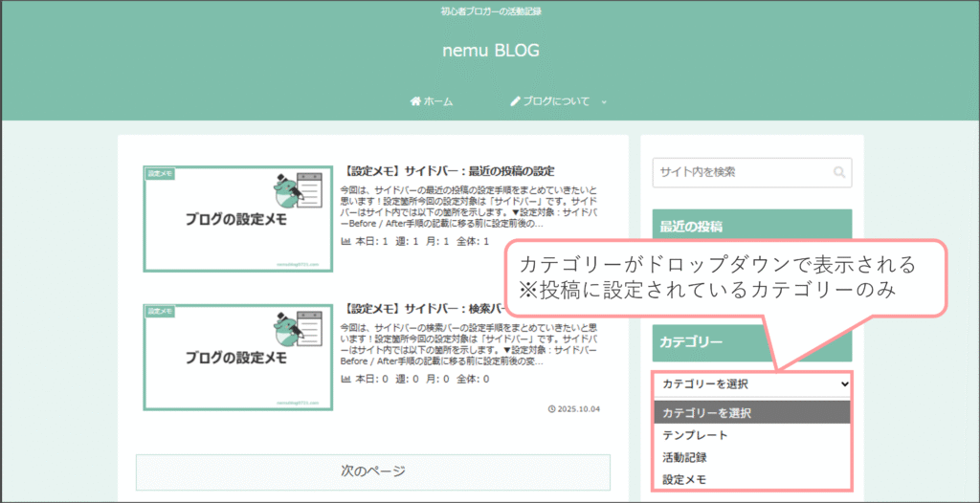This screenshot has height=503, width=980.
Task: Expand the chevron next to ブログについて
Action: (604, 101)
